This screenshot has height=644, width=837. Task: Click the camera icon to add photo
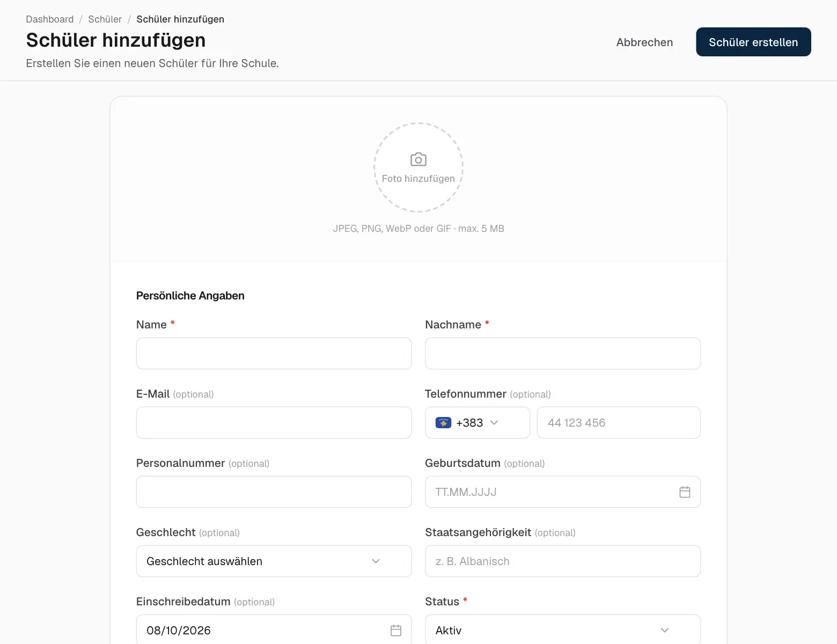coord(418,159)
